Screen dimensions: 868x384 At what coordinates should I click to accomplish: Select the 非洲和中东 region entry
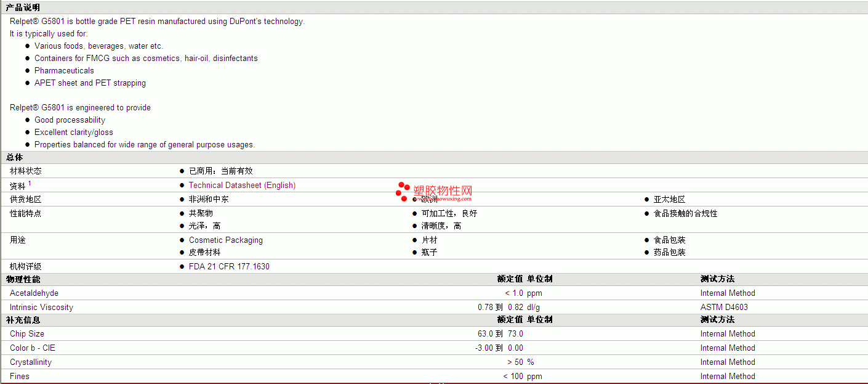pyautogui.click(x=209, y=200)
